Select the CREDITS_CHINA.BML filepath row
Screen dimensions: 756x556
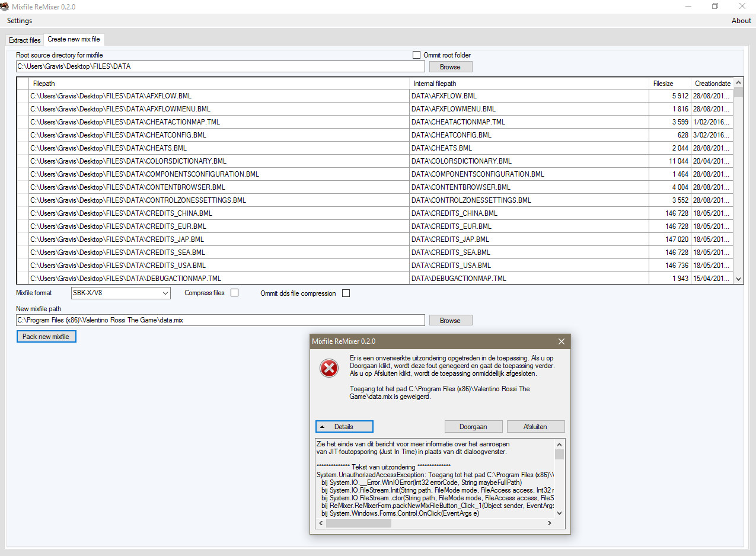[219, 213]
